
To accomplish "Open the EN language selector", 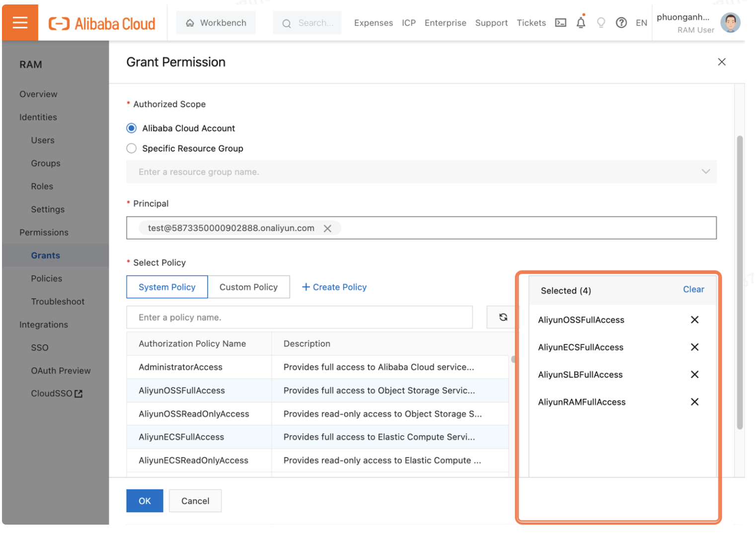I will tap(641, 23).
